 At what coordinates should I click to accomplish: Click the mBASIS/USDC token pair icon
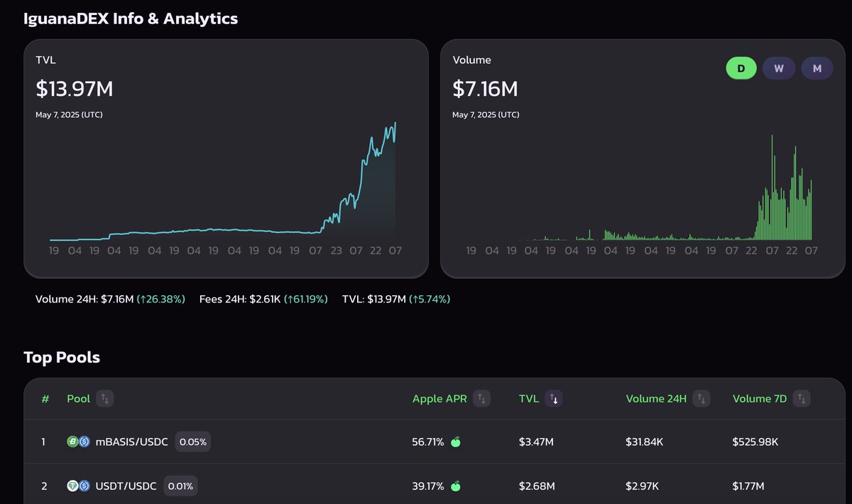pyautogui.click(x=78, y=442)
